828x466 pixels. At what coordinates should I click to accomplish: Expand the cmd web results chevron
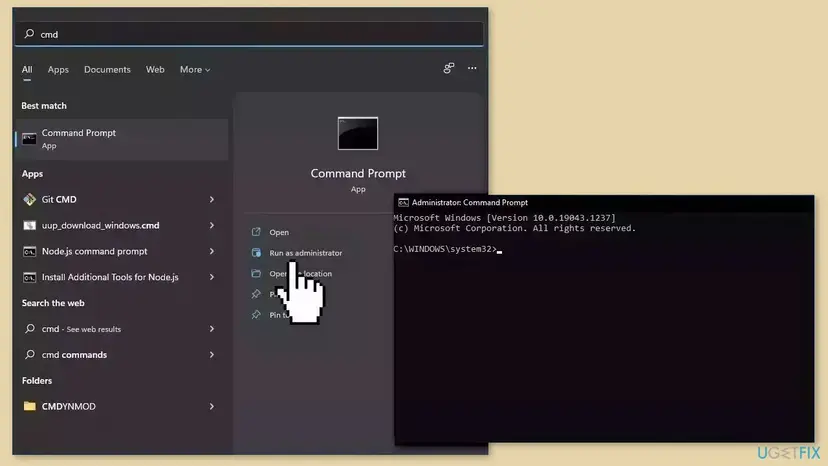point(212,329)
